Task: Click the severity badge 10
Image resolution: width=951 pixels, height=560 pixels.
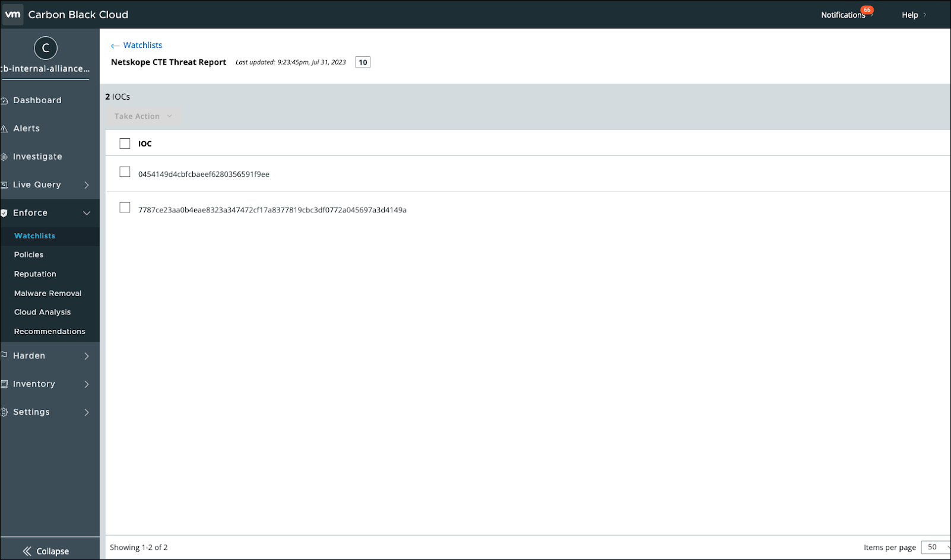Action: pyautogui.click(x=363, y=62)
